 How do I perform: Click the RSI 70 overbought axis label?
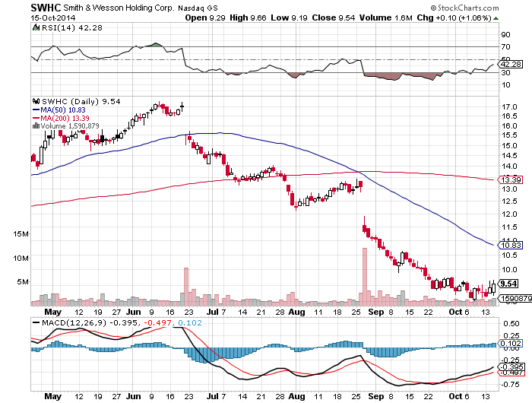pos(506,47)
